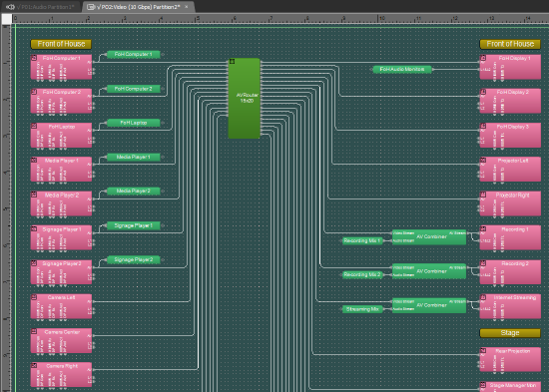Switch to the P01 Audio Partition 1 tab
This screenshot has width=549, height=392.
40,7
